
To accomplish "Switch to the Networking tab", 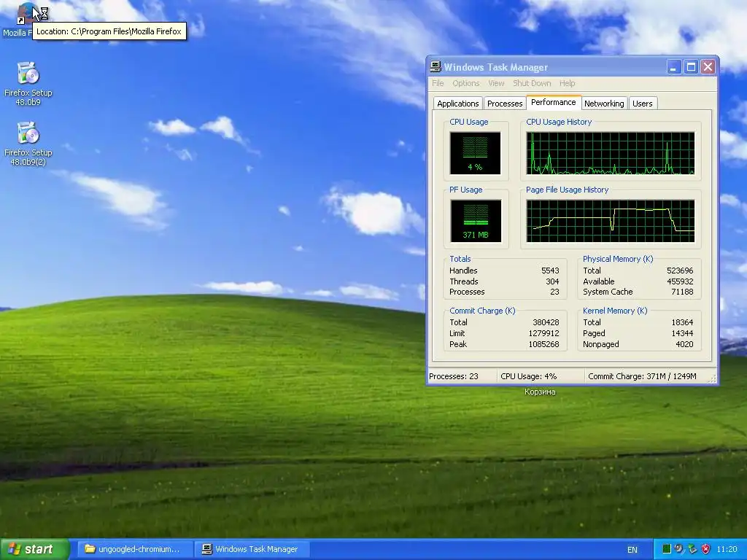I will point(604,104).
